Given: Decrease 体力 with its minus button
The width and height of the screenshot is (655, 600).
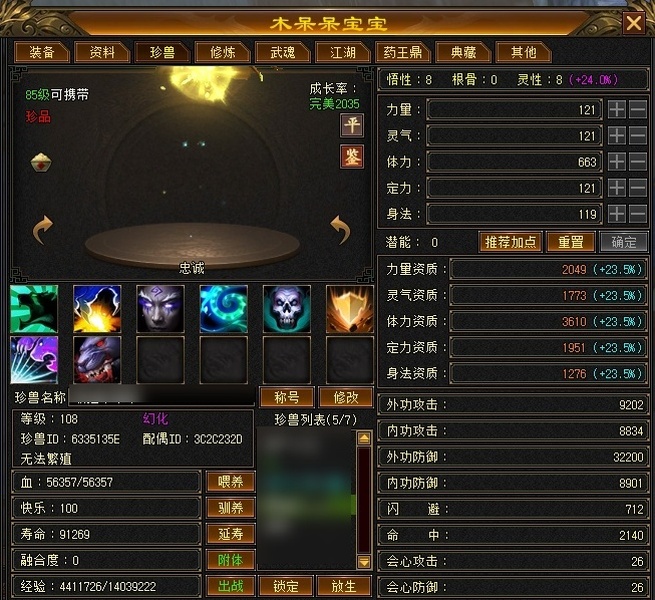Looking at the screenshot, I should click(x=638, y=162).
